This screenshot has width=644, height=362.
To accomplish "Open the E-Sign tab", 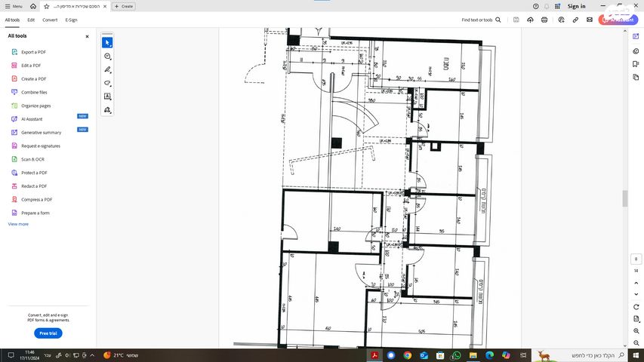I will pos(71,20).
